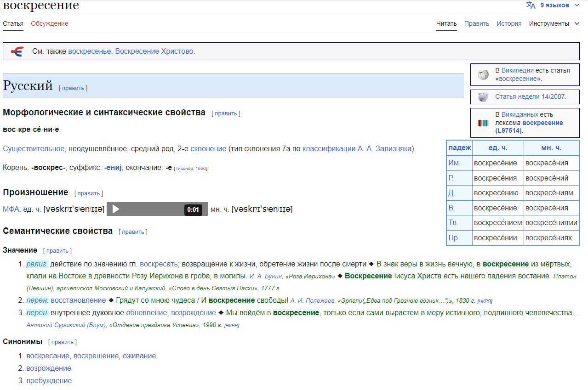Image resolution: width=588 pixels, height=390 pixels.
Task: Open the Воскресение Христово link
Action: 154,51
